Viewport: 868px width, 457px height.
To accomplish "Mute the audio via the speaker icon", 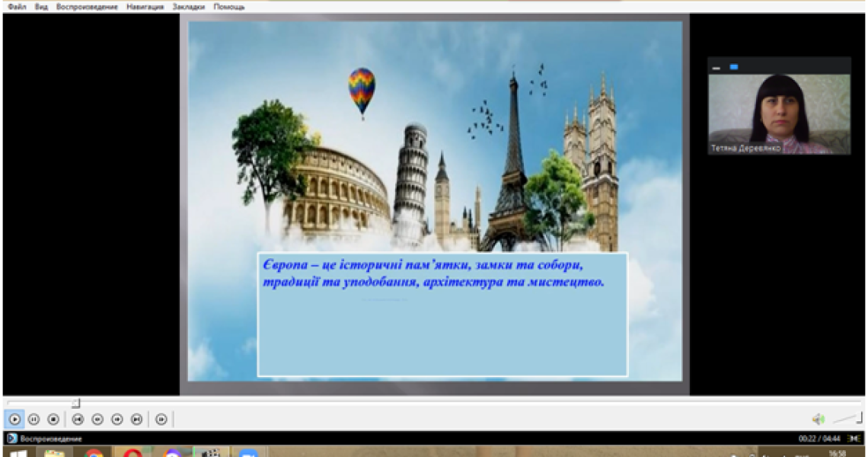I will (819, 420).
